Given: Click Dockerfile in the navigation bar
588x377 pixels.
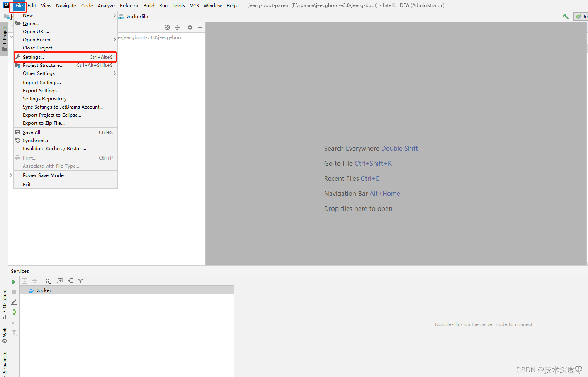Looking at the screenshot, I should click(133, 17).
